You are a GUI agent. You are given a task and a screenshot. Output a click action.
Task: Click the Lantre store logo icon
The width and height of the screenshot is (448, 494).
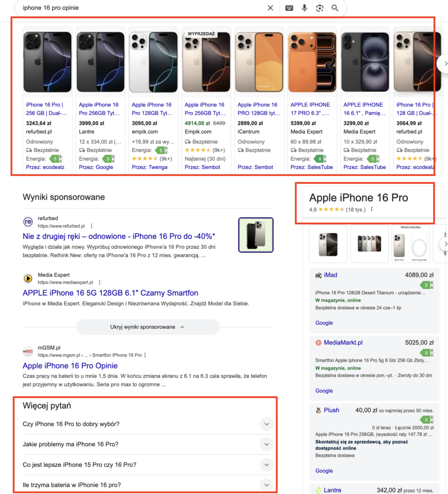tap(318, 490)
